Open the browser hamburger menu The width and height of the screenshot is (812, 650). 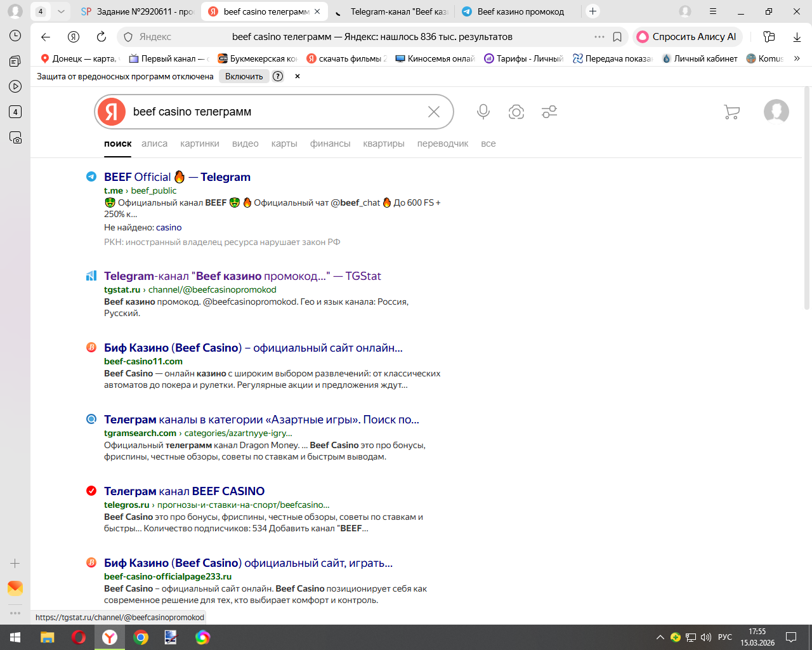pos(713,11)
